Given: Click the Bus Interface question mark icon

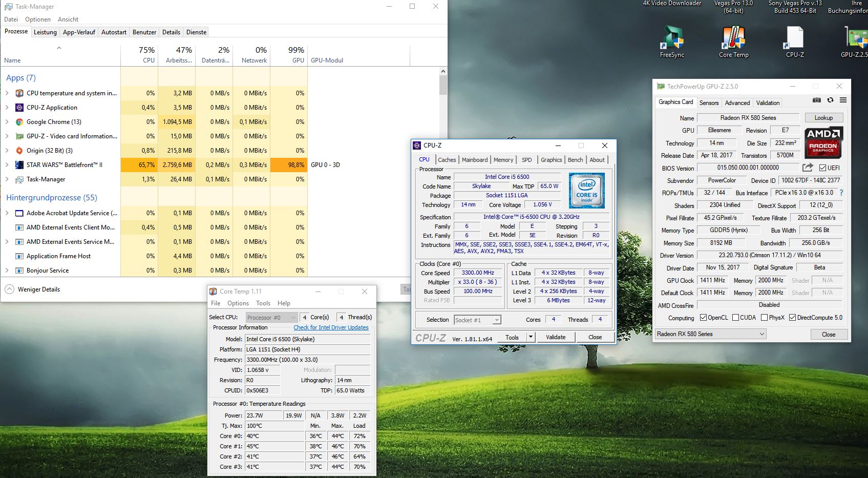Looking at the screenshot, I should point(841,193).
